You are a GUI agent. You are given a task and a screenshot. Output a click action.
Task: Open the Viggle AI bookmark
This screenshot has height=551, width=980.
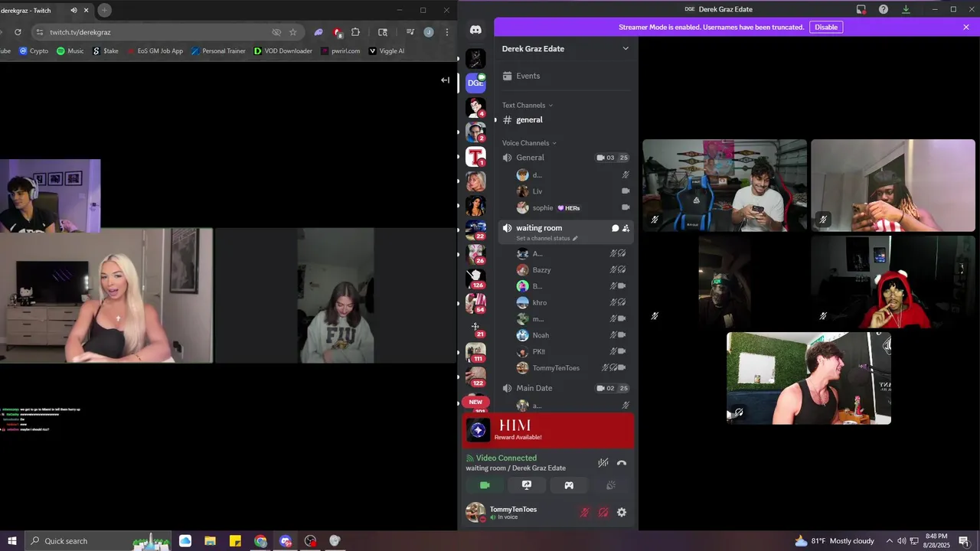[x=387, y=51]
